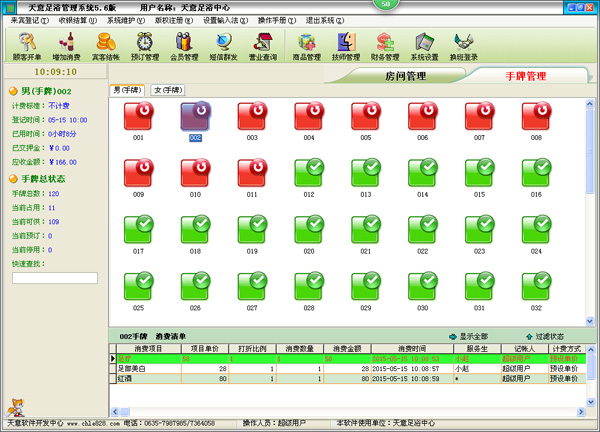Open 会员管理 toolbar icon
Image resolution: width=600 pixels, height=432 pixels.
(x=184, y=46)
